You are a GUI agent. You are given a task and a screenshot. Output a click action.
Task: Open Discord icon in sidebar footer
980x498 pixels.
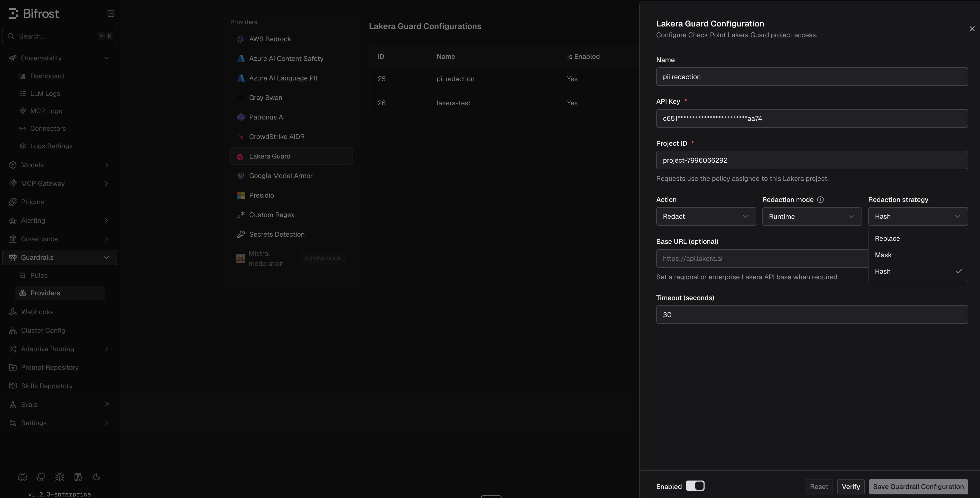22,477
